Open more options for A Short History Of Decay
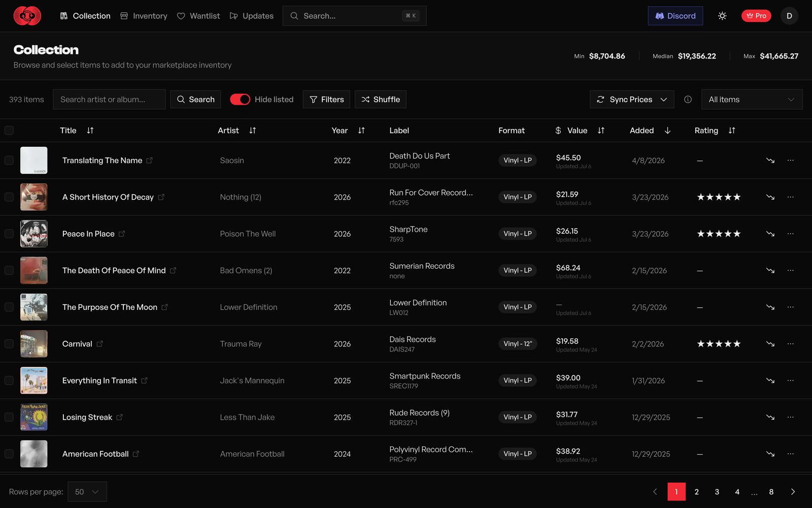This screenshot has width=812, height=508. tap(790, 197)
